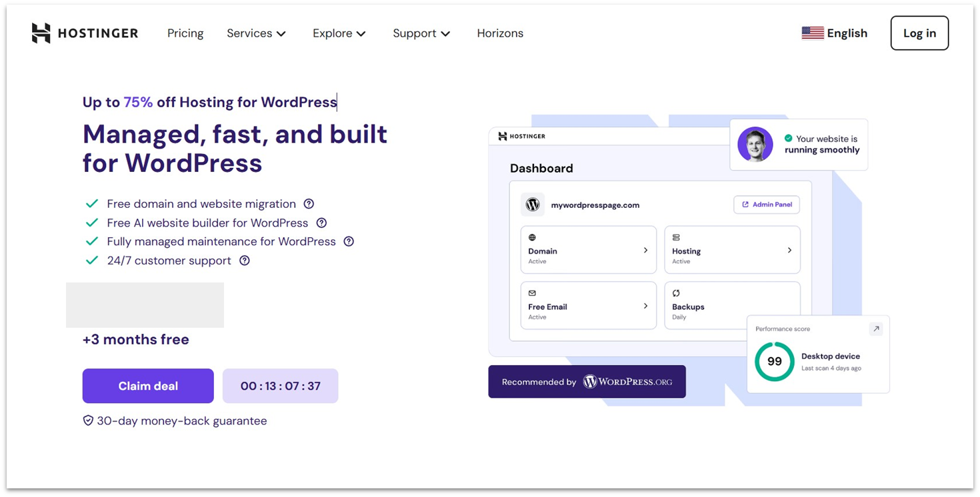This screenshot has width=980, height=497.
Task: Click the 75% discount text
Action: [x=138, y=102]
